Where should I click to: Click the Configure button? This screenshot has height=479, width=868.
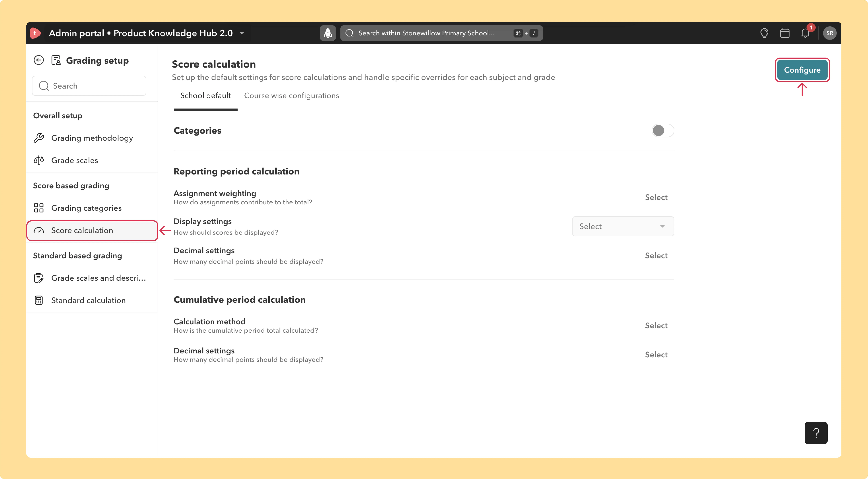pos(802,70)
